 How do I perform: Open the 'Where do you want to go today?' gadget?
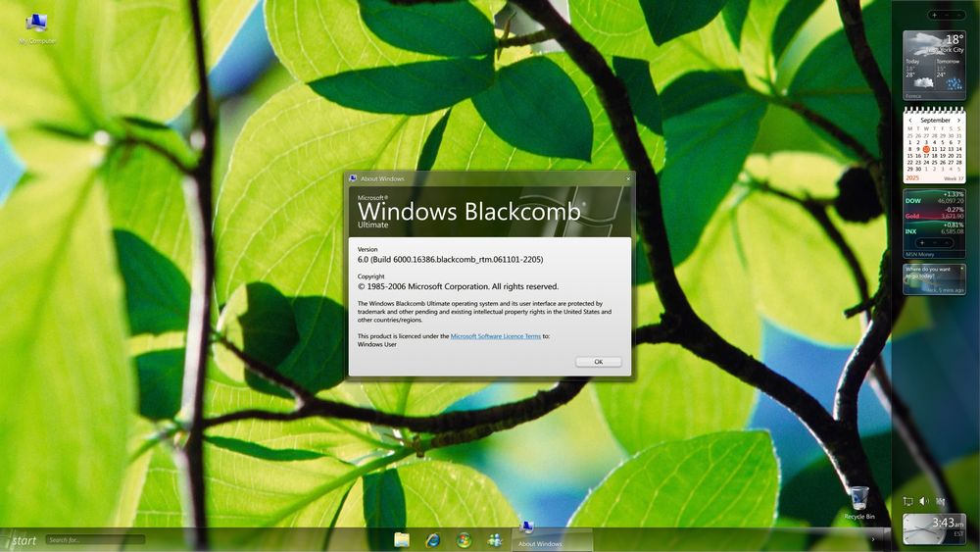pos(934,278)
